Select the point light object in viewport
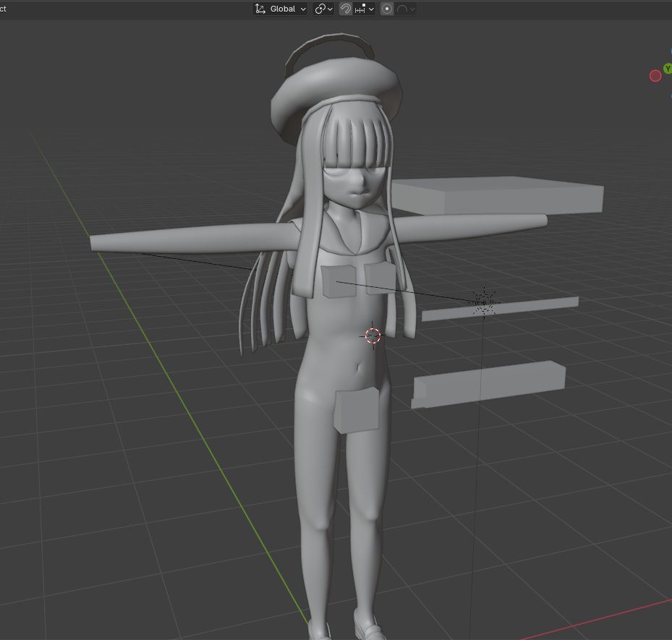 click(484, 303)
